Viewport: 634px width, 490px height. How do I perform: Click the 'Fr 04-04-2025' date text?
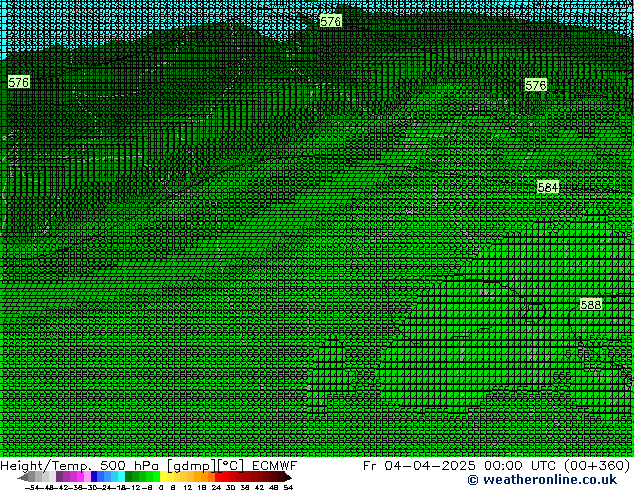(x=419, y=465)
